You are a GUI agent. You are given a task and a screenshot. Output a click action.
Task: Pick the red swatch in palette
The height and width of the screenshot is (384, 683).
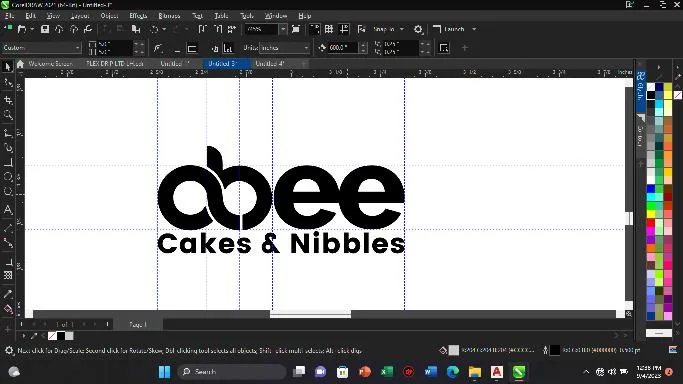(651, 223)
